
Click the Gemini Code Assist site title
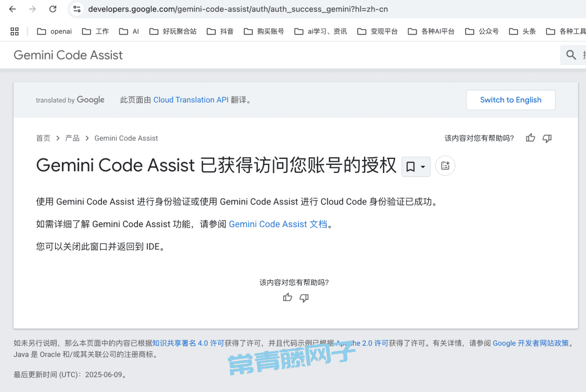[x=68, y=55]
